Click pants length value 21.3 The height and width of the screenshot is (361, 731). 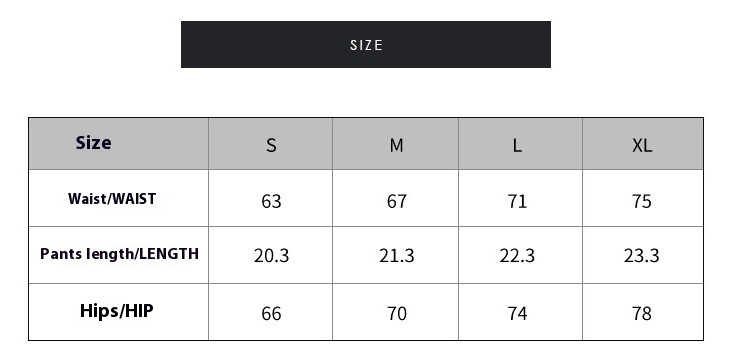point(397,256)
